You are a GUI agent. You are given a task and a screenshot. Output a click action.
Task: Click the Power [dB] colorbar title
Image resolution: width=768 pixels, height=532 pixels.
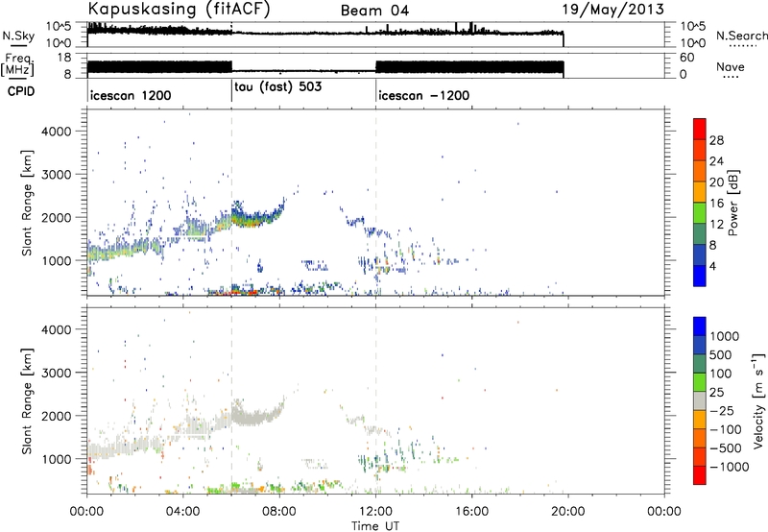coord(732,203)
